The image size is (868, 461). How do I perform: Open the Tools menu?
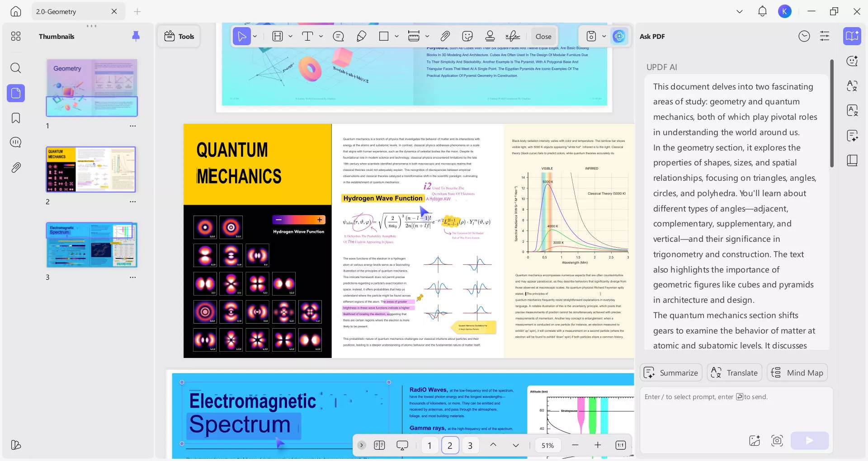[179, 36]
